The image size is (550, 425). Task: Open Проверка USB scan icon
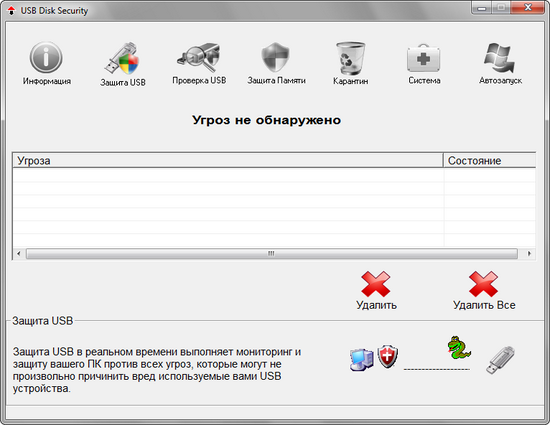pos(199,57)
